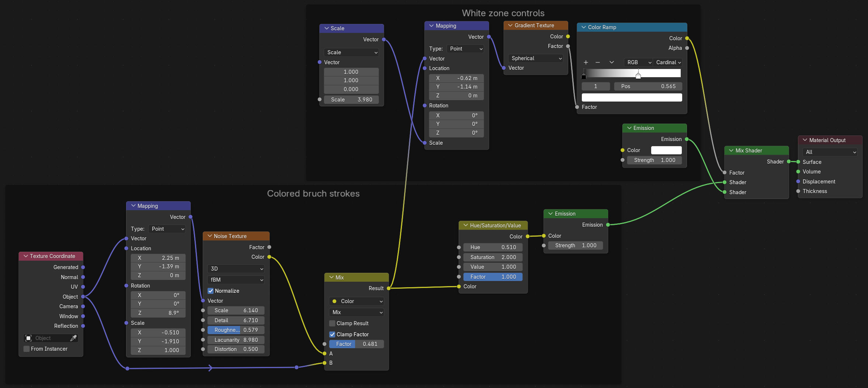This screenshot has width=868, height=388.
Task: Open the Cardinal interpolation dropdown
Action: point(668,62)
